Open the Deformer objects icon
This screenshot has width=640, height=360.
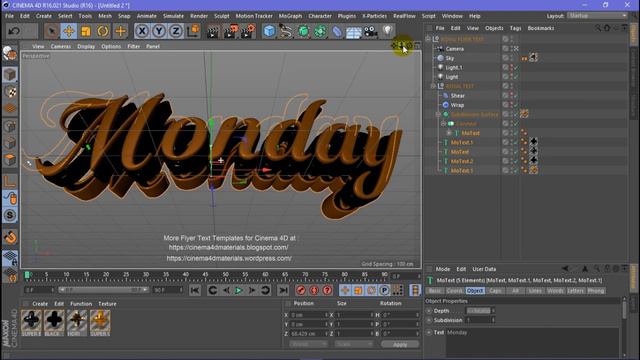point(337,31)
